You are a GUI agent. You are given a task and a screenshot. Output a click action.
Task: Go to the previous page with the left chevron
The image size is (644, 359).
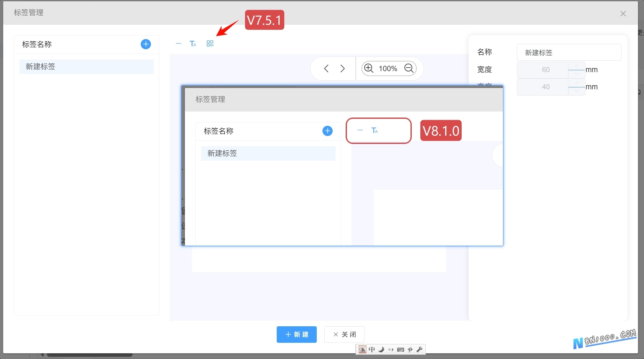point(326,69)
